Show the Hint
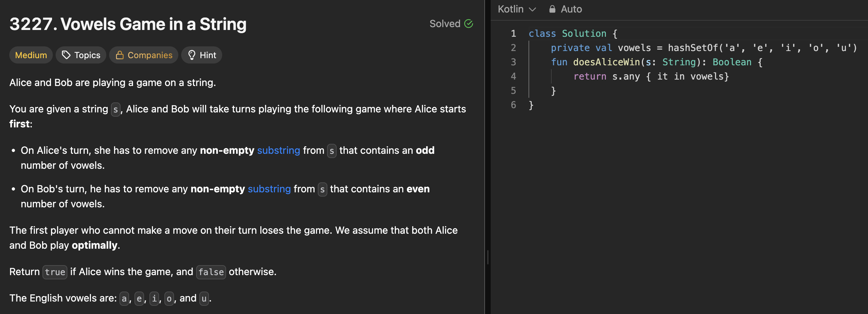The image size is (868, 314). click(202, 55)
